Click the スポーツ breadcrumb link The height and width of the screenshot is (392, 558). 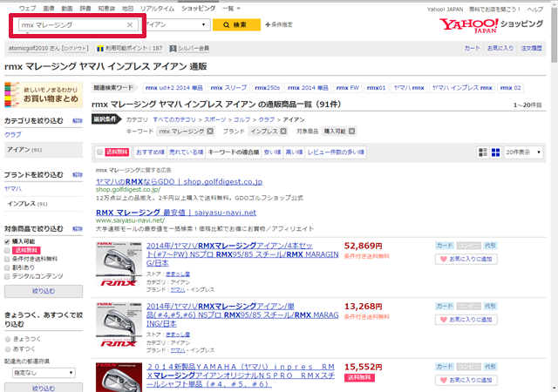tap(215, 119)
